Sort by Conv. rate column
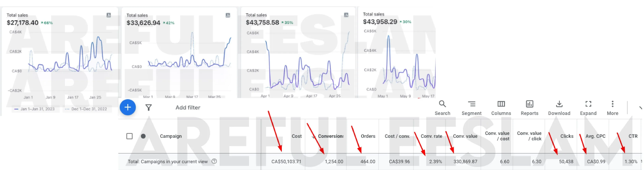The width and height of the screenshot is (644, 170). 431,136
